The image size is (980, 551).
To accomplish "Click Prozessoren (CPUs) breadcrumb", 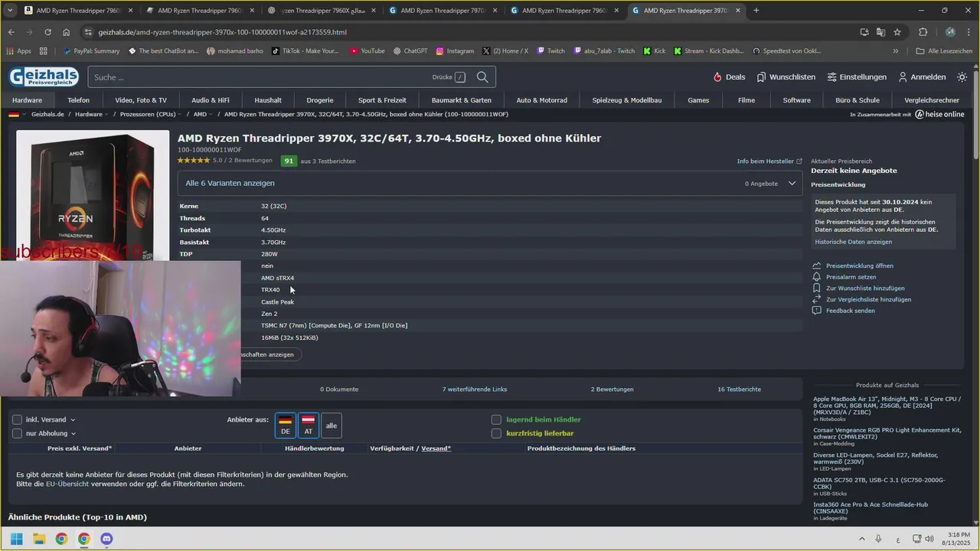I will pos(149,114).
